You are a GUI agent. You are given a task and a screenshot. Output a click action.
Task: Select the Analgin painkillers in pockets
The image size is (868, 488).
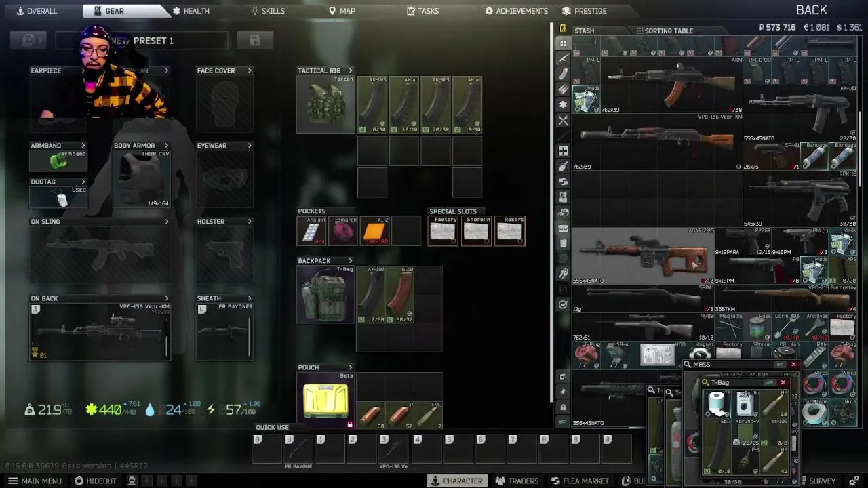click(311, 231)
